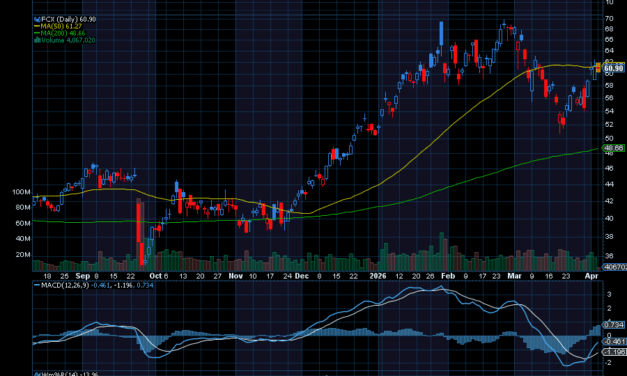This screenshot has height=376, width=627.
Task: Select the FCX (Daily) 60.90 legend label
Action: (x=68, y=19)
